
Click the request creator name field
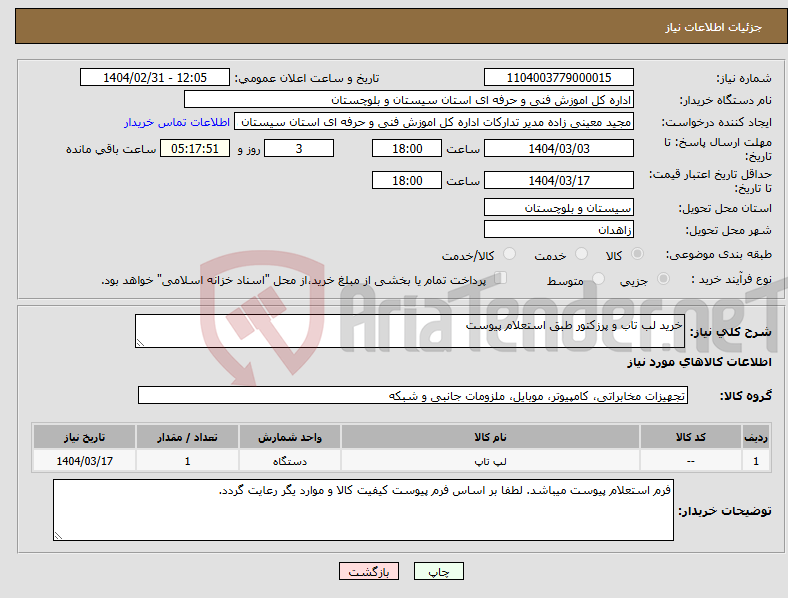click(x=434, y=122)
